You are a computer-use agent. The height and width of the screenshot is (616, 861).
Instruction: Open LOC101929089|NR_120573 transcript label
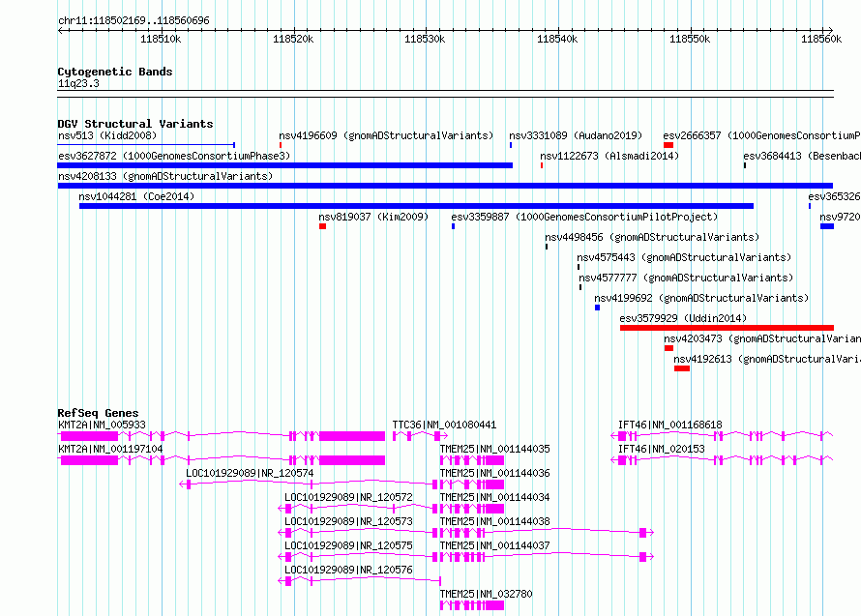click(x=348, y=521)
